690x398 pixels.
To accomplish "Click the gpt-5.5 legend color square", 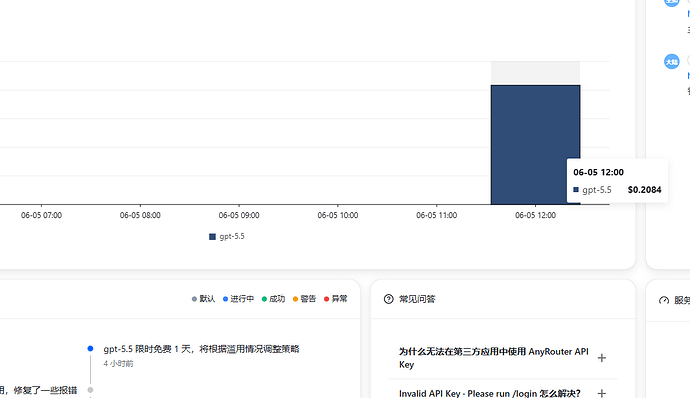I will 212,237.
